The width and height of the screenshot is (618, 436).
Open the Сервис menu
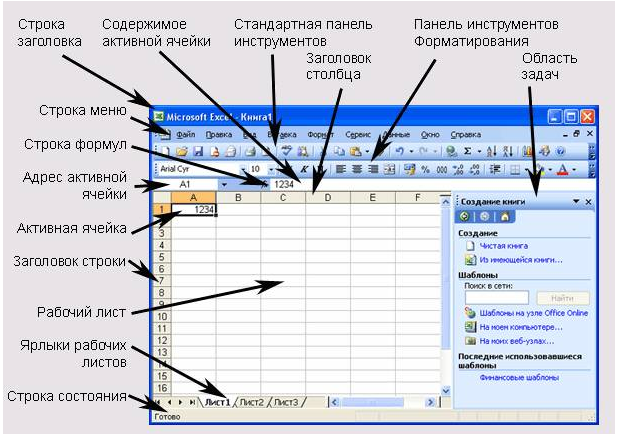tap(358, 134)
